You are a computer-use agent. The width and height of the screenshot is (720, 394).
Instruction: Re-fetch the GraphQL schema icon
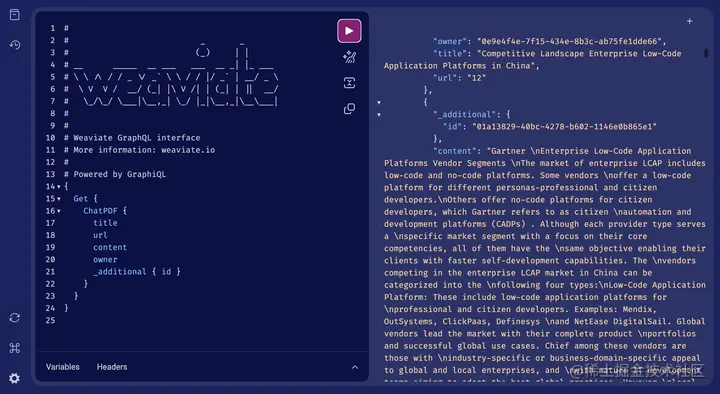[15, 318]
